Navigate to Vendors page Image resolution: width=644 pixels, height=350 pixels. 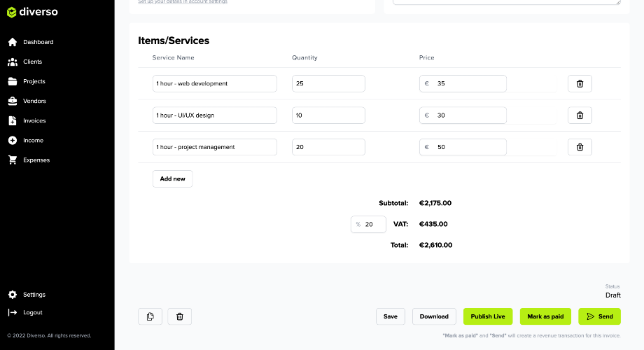point(34,101)
